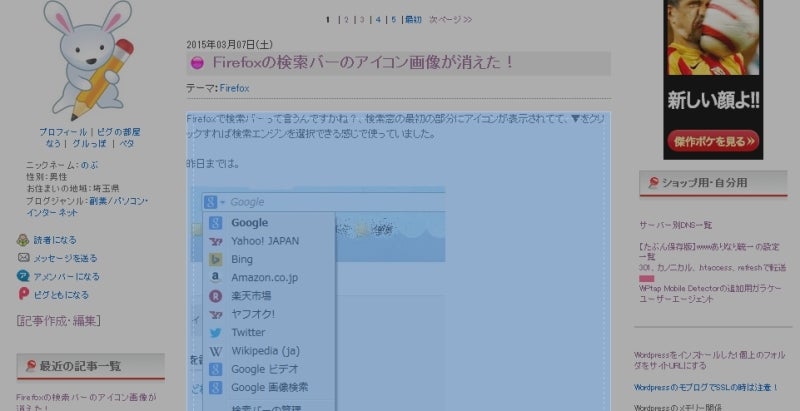Click the rabbit with pencil profile image
Image resolution: width=800 pixels, height=411 pixels.
click(88, 60)
